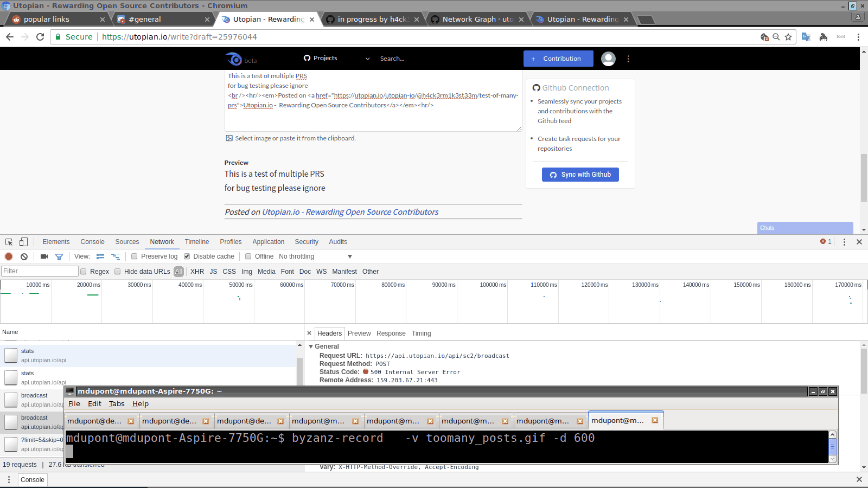
Task: Open the Chats bar
Action: click(x=805, y=228)
